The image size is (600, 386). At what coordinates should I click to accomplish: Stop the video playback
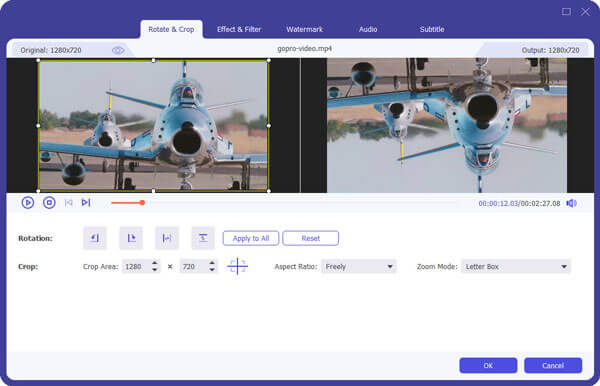[x=49, y=203]
